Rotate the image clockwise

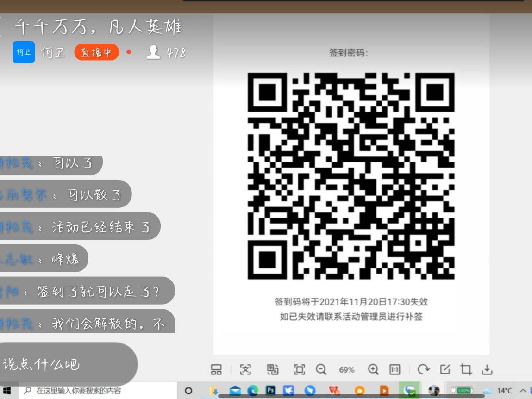click(x=423, y=369)
